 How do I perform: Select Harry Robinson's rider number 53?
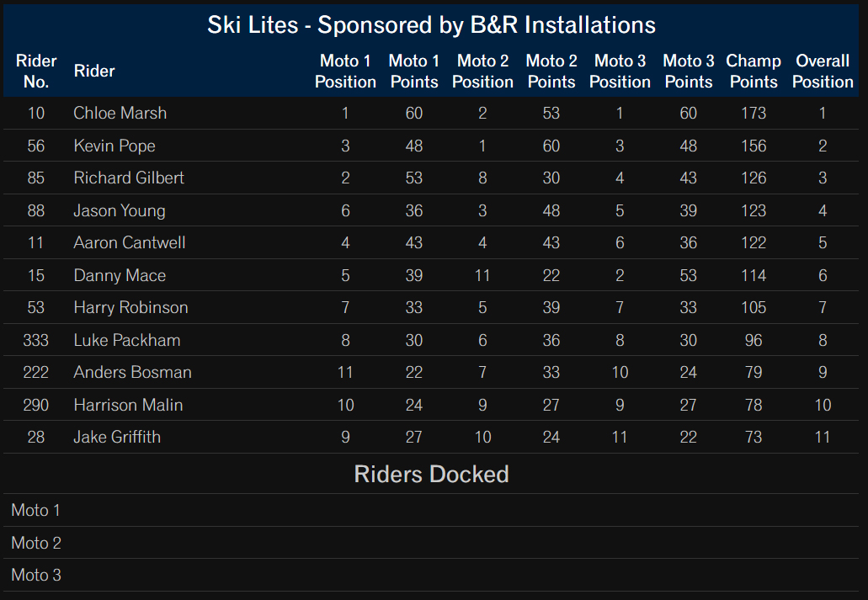36,307
